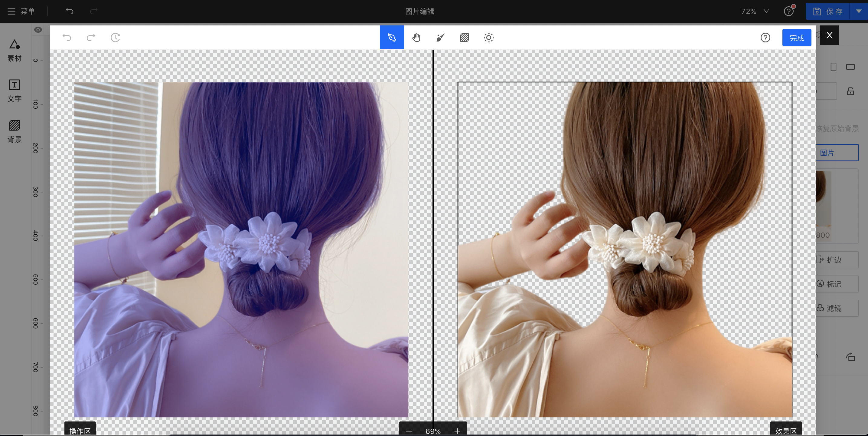Click the 完成 done button
The width and height of the screenshot is (868, 436).
click(x=797, y=38)
